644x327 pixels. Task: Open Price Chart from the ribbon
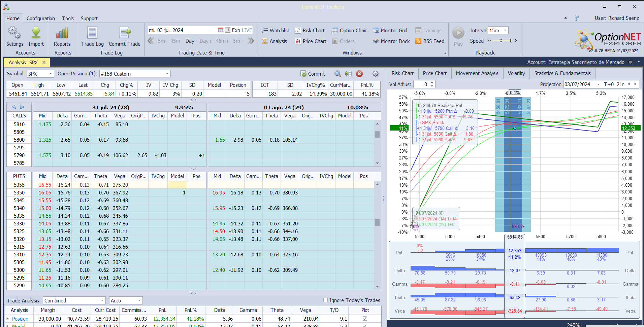311,41
